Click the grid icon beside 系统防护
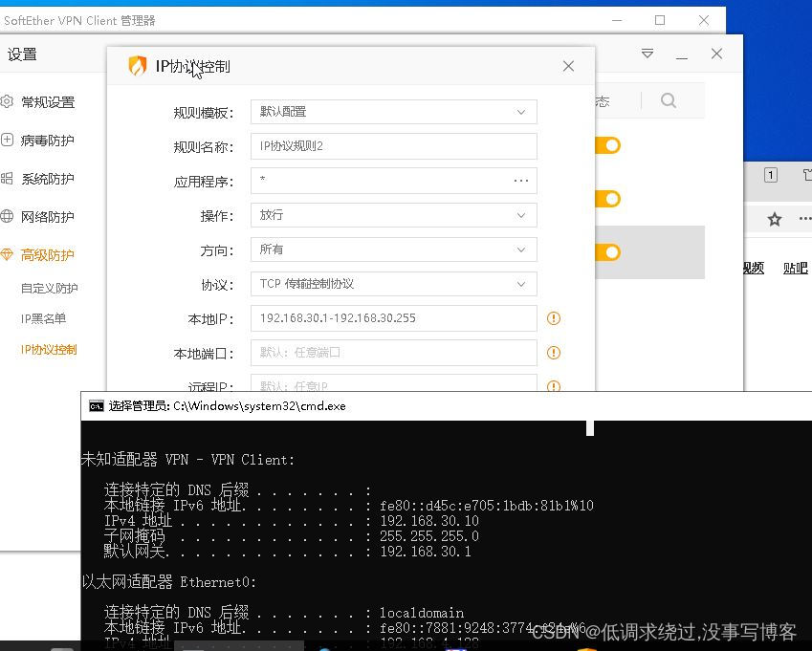This screenshot has width=812, height=651. pos(7,179)
